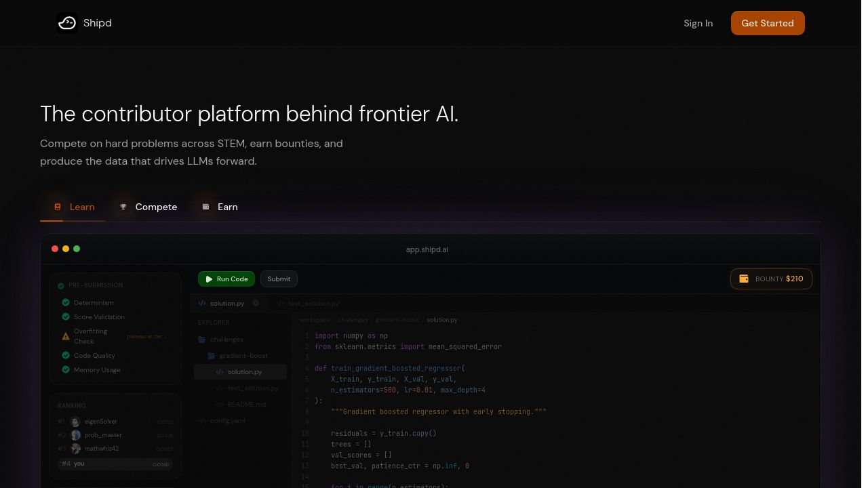This screenshot has width=868, height=488.
Task: Expand the challenges folder in explorer
Action: [x=220, y=340]
